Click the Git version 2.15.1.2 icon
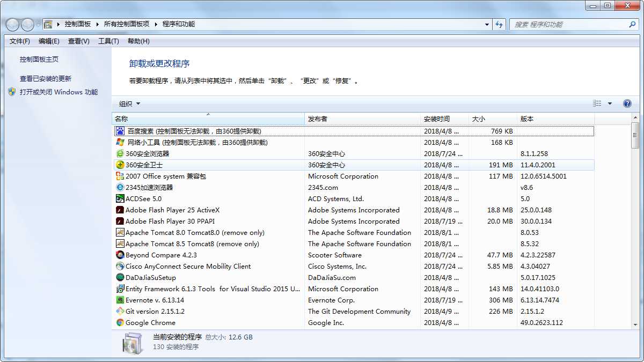The height and width of the screenshot is (362, 644). [120, 311]
